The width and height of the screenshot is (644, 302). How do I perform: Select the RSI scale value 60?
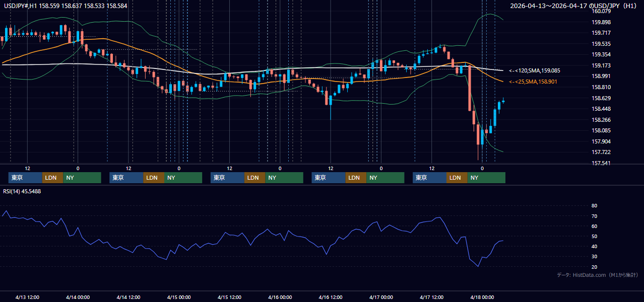coord(594,226)
